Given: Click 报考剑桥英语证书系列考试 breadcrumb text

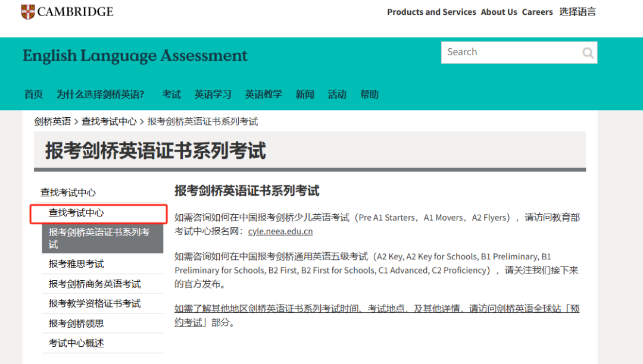Looking at the screenshot, I should [202, 121].
